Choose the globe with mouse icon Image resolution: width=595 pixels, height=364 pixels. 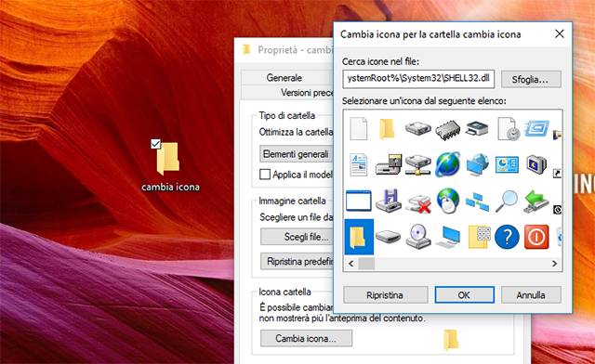pyautogui.click(x=448, y=201)
